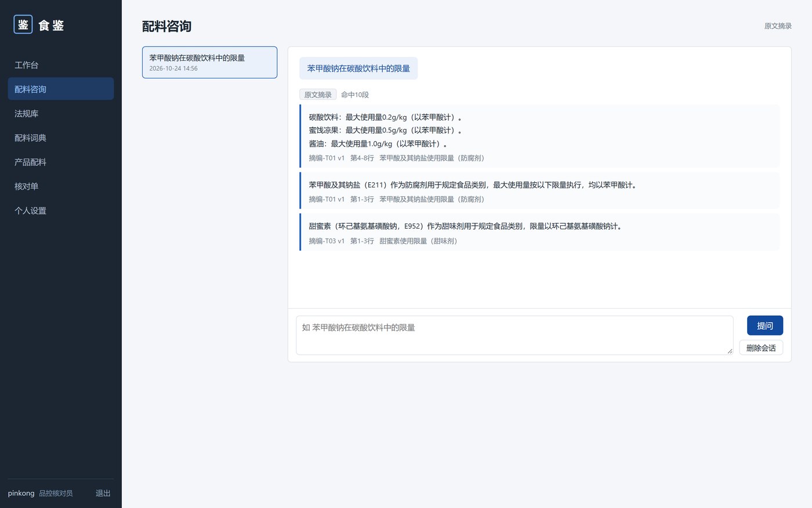The height and width of the screenshot is (508, 812).
Task: Select conversation 苯甲酸钠在碳酸饮料中的限量 in list
Action: pyautogui.click(x=209, y=62)
